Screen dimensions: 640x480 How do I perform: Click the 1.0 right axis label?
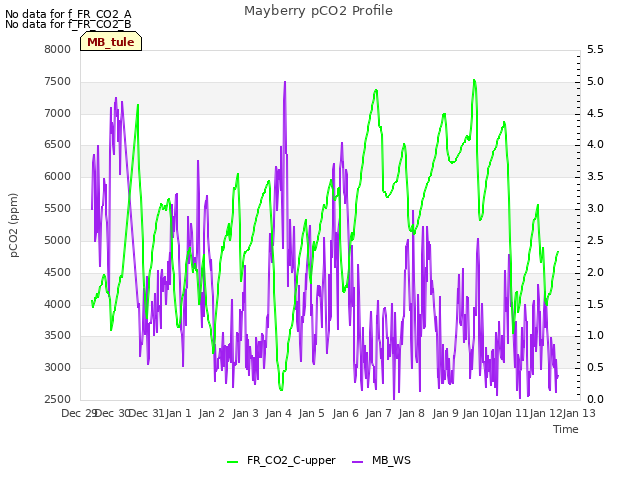(595, 336)
